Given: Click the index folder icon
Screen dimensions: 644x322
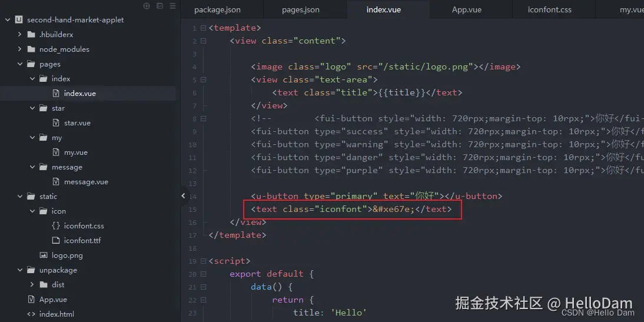Looking at the screenshot, I should (x=44, y=78).
